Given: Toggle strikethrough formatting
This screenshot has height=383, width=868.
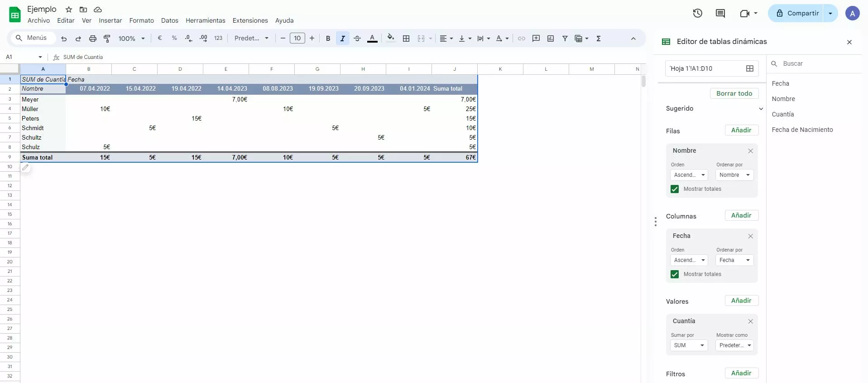Looking at the screenshot, I should (x=357, y=39).
